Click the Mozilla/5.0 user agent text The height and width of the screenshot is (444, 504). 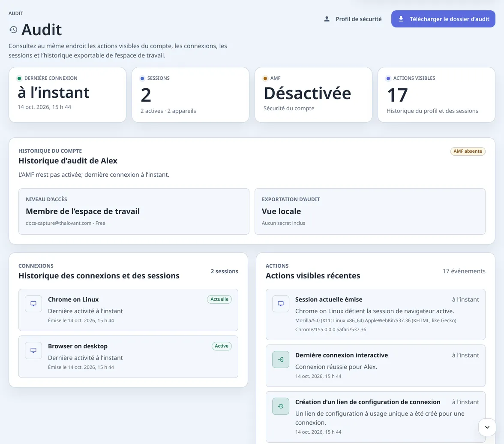click(375, 325)
